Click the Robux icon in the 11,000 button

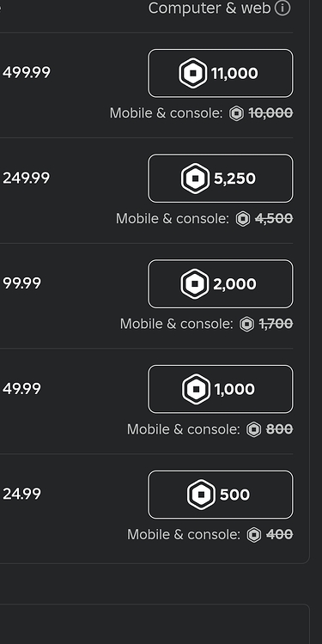[193, 73]
